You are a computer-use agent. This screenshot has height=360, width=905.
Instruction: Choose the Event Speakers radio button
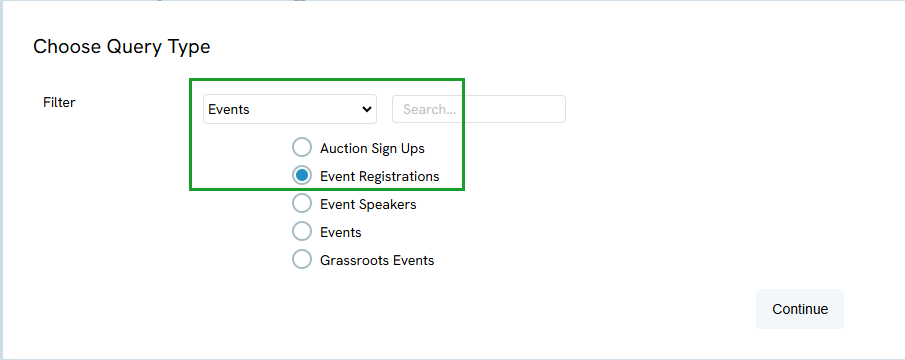301,204
